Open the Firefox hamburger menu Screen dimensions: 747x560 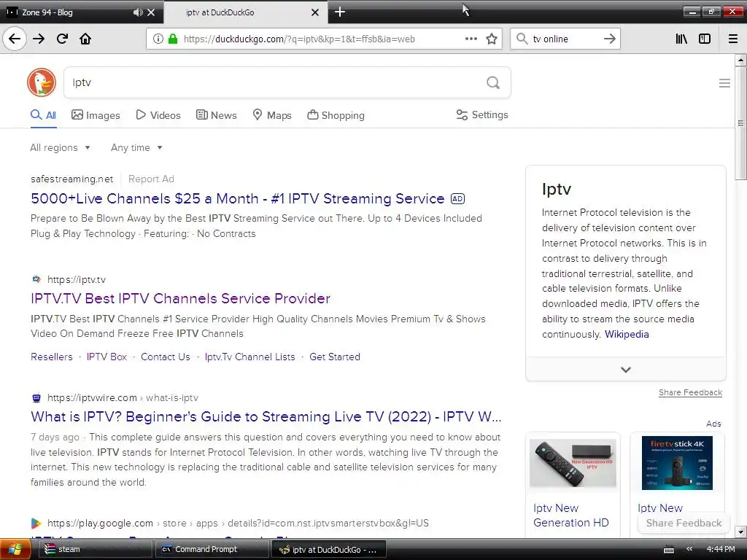point(733,39)
